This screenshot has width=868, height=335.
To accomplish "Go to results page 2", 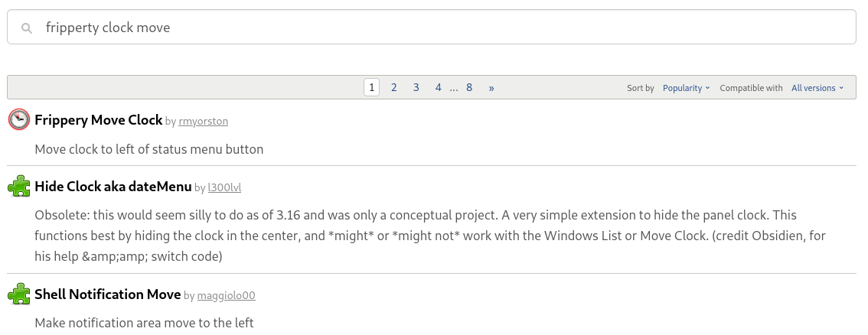I will click(393, 87).
